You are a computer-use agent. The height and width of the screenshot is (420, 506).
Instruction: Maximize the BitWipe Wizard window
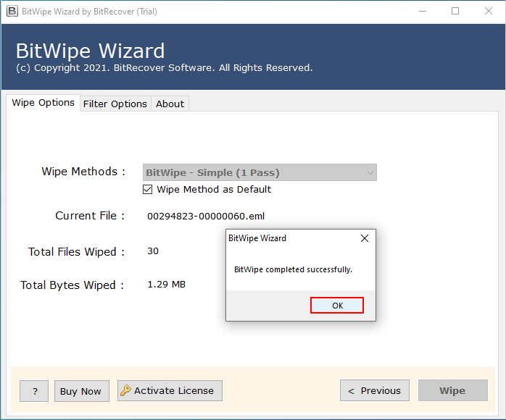[x=455, y=12]
